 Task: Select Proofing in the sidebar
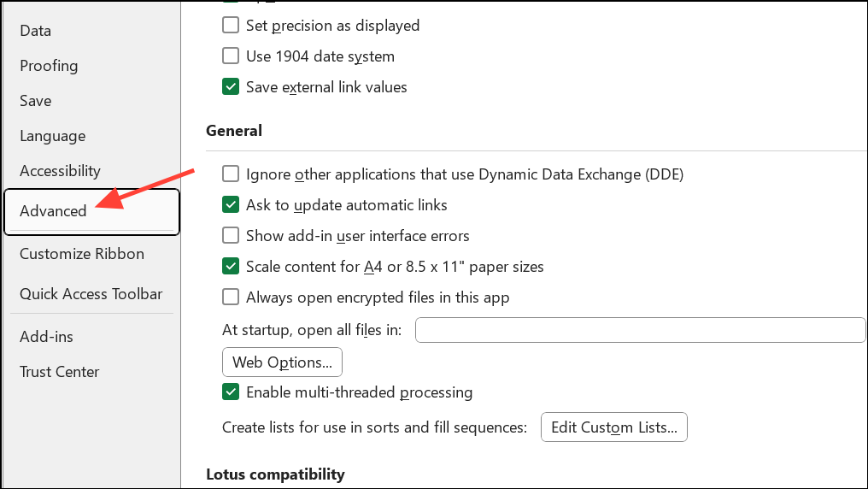(x=49, y=66)
